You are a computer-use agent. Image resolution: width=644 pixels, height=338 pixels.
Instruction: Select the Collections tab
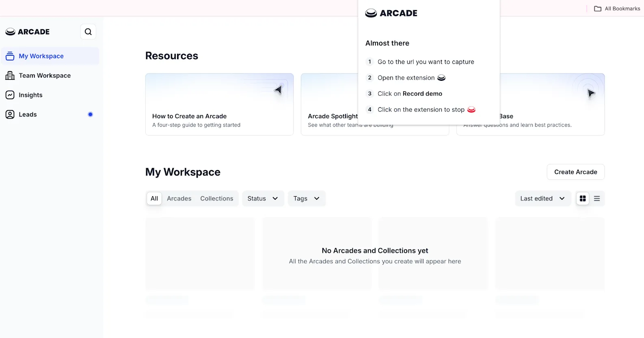[x=217, y=199]
